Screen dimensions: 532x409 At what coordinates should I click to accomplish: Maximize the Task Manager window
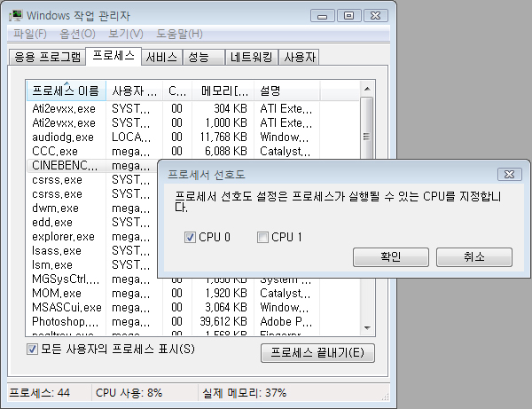click(x=348, y=16)
